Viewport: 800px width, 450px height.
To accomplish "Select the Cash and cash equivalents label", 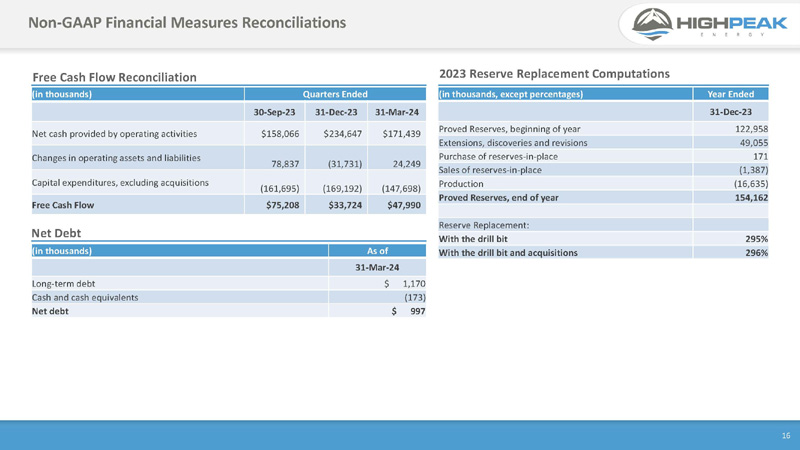I will pos(85,298).
